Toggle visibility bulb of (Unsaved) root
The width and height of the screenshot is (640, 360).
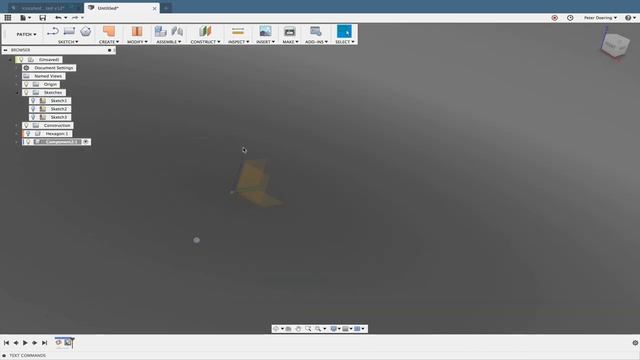coord(21,60)
